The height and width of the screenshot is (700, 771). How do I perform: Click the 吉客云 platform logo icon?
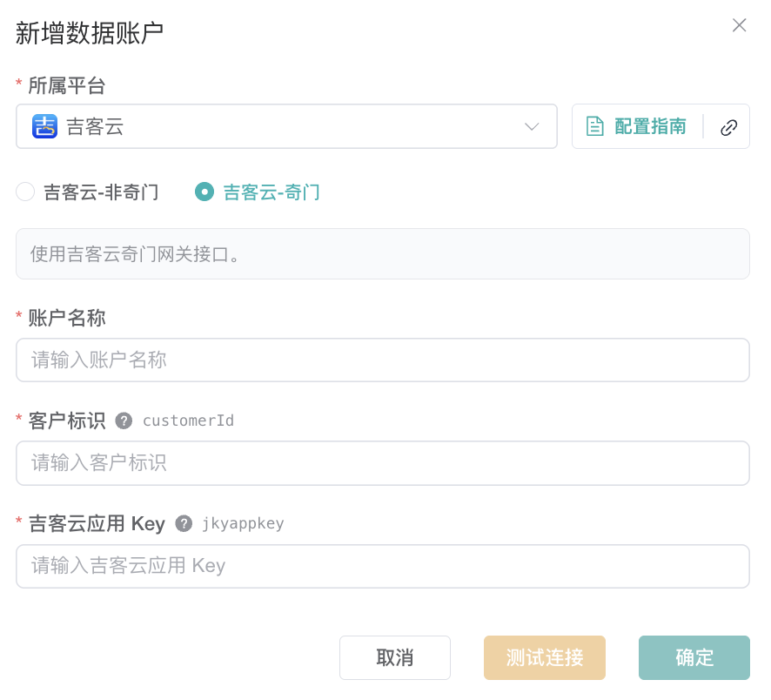coord(44,126)
